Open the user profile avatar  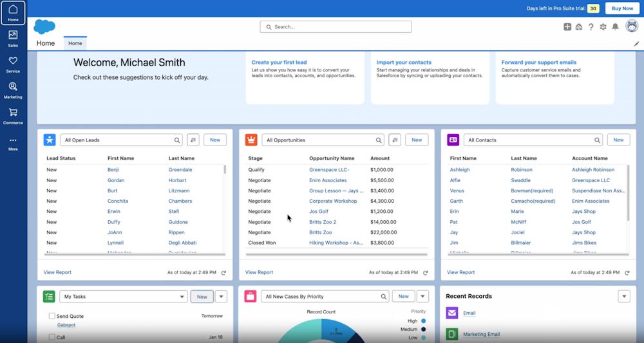coord(632,26)
